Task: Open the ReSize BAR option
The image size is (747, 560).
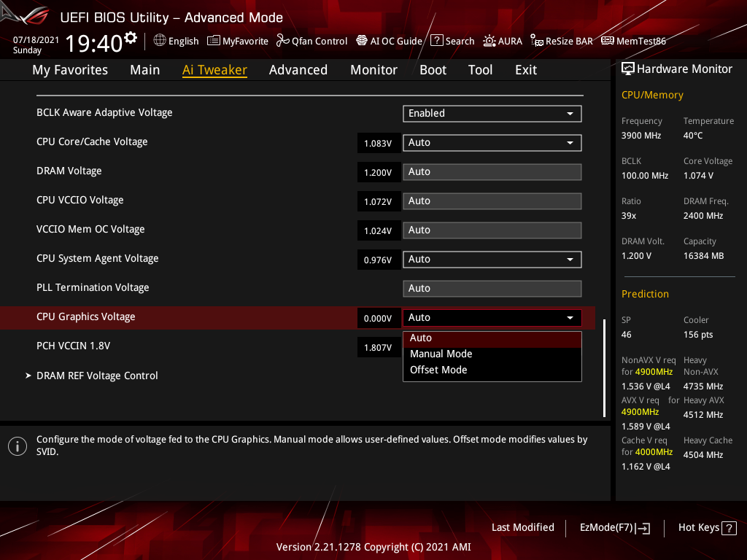Action: 562,41
